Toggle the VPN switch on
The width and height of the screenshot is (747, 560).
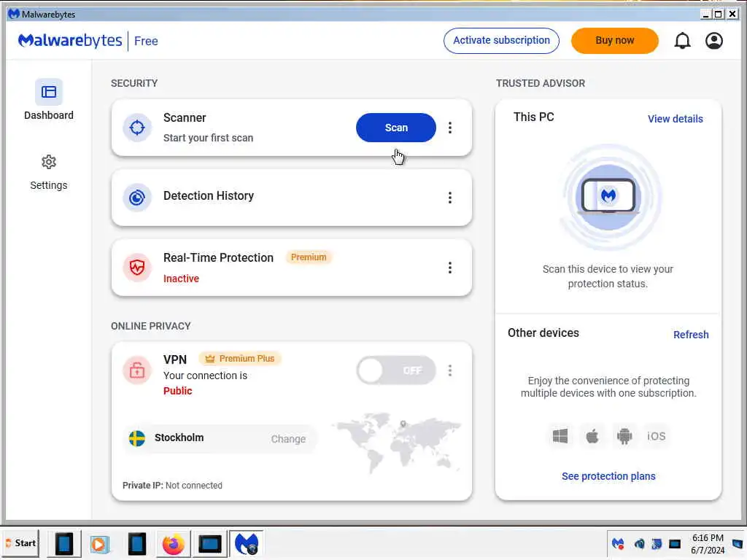click(x=396, y=370)
